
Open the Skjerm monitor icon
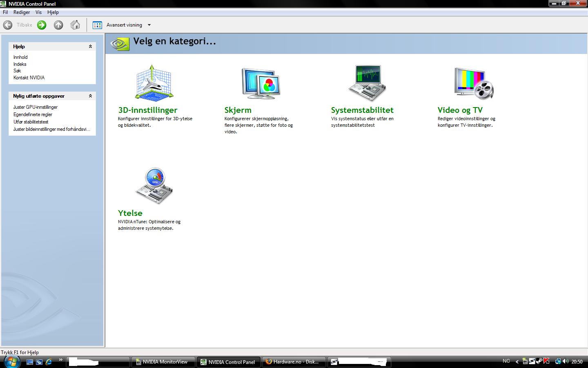(261, 83)
